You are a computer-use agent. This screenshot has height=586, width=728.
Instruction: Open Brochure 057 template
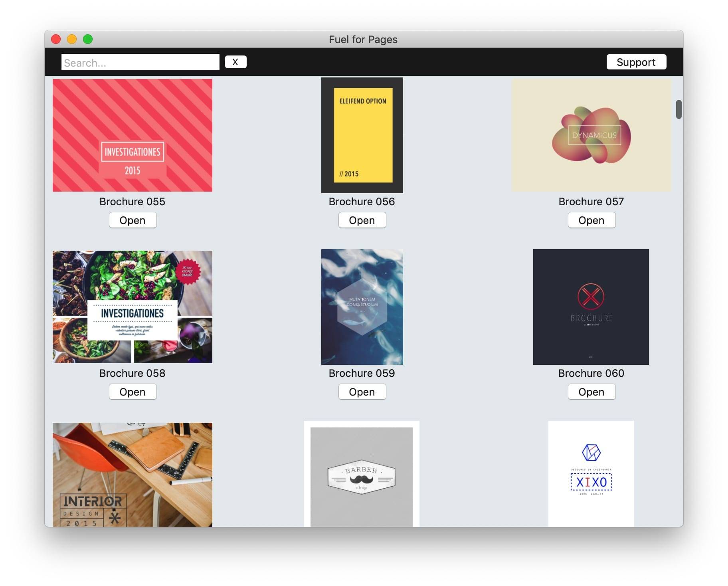[x=591, y=220]
